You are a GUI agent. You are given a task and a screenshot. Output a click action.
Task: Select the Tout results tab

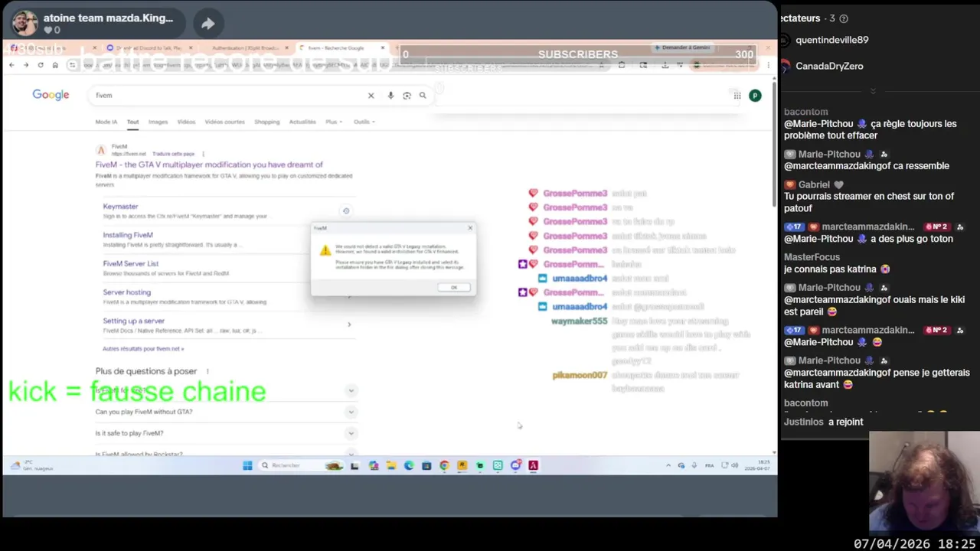(132, 122)
